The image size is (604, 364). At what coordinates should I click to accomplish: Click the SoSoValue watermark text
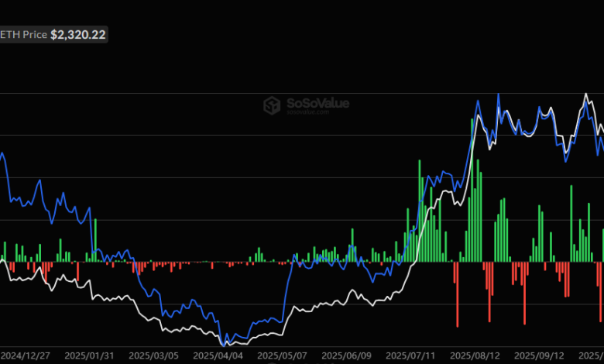(x=307, y=102)
